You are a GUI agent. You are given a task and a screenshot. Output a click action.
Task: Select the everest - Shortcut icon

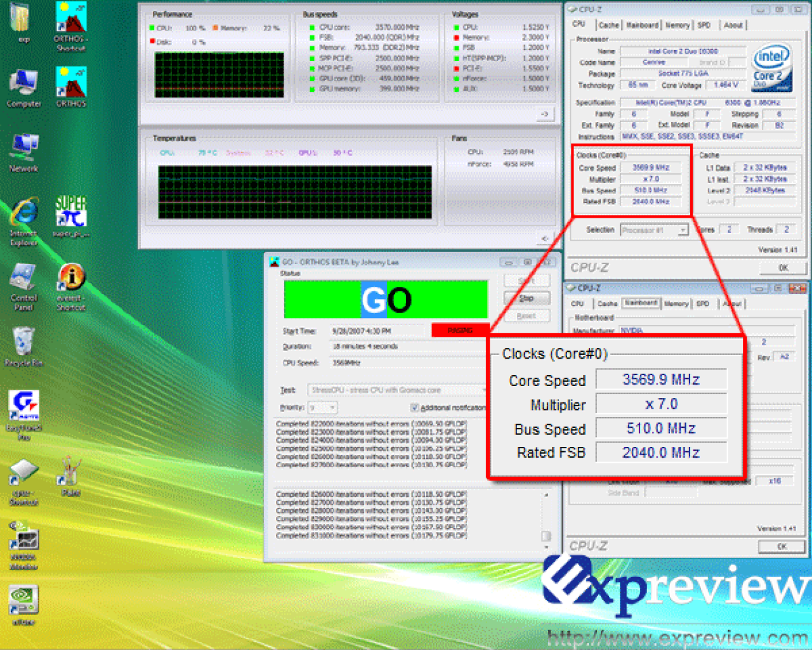coord(71,287)
